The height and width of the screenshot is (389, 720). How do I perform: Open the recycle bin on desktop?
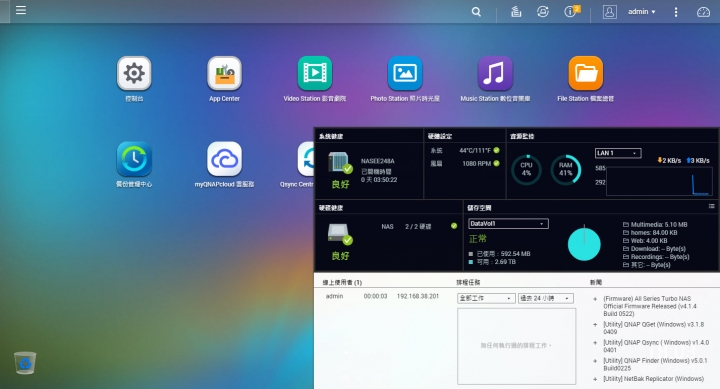point(25,363)
